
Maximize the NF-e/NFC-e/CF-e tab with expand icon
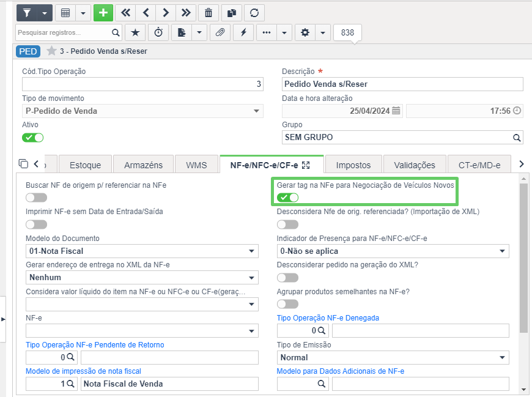(x=306, y=165)
